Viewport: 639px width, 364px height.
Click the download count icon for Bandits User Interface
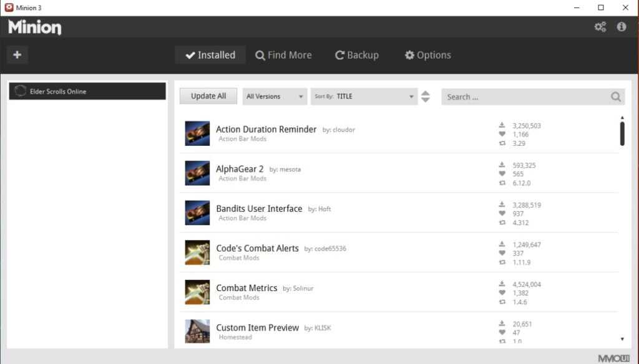tap(502, 204)
